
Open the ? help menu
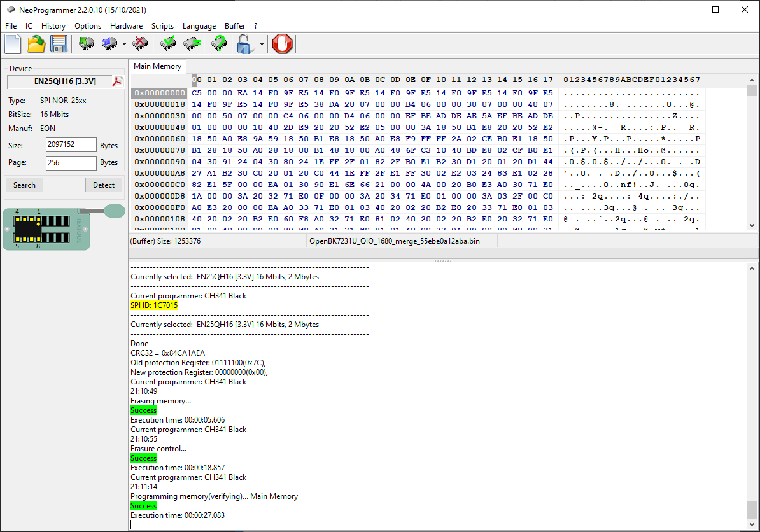[255, 25]
